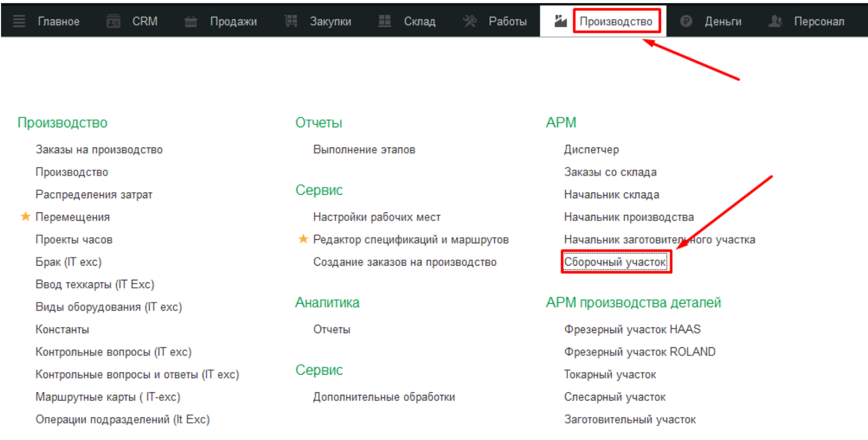Open Дополнительные обработки service

tap(384, 397)
